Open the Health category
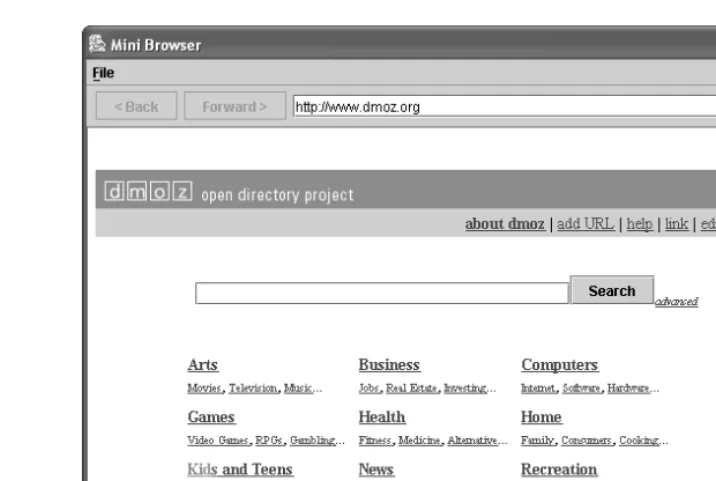Screen dimensions: 716x481 pos(382,417)
